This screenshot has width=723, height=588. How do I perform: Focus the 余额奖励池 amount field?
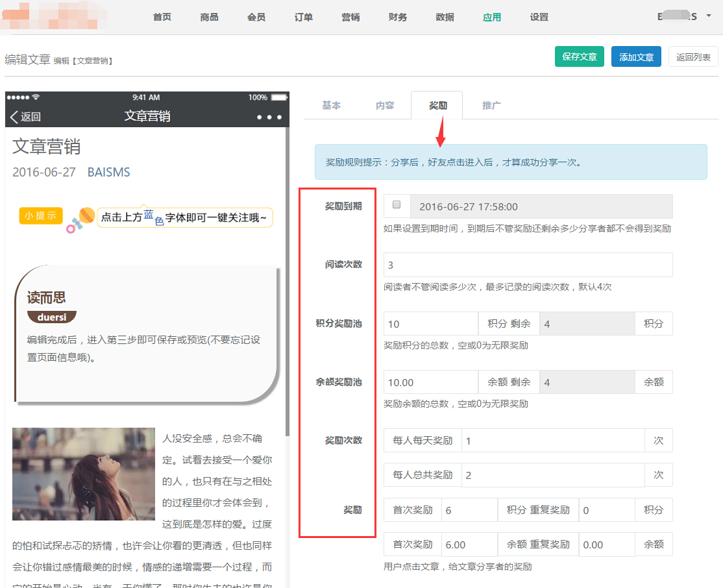click(431, 382)
